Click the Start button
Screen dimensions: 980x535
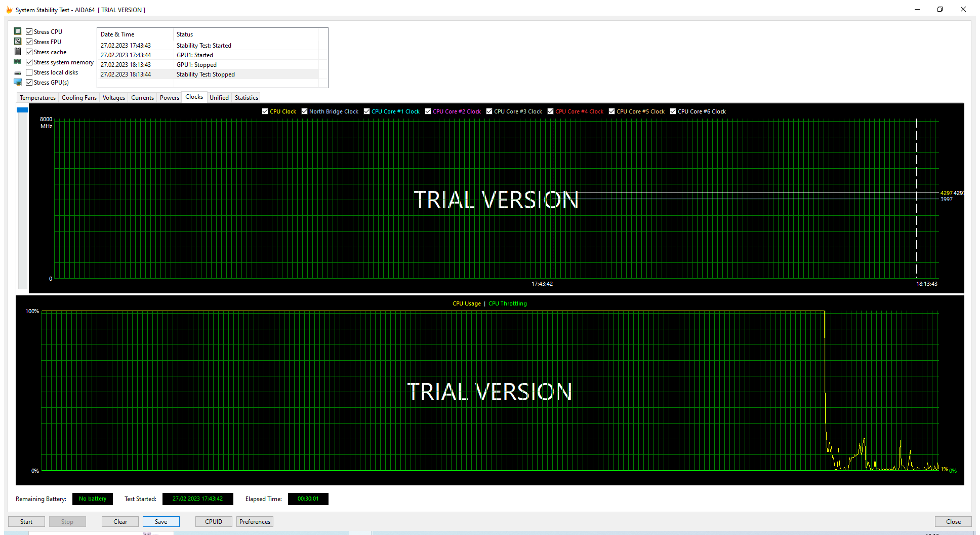[26, 521]
